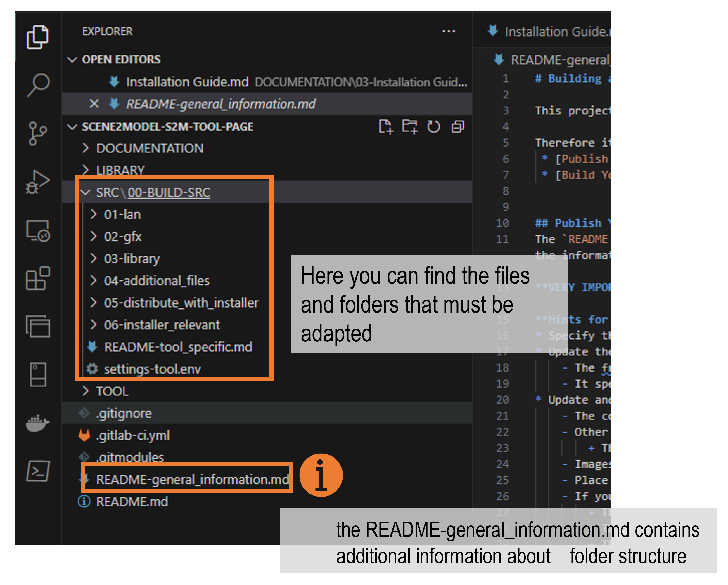Click line number 10 in editor gutter
The width and height of the screenshot is (728, 585).
(x=502, y=223)
